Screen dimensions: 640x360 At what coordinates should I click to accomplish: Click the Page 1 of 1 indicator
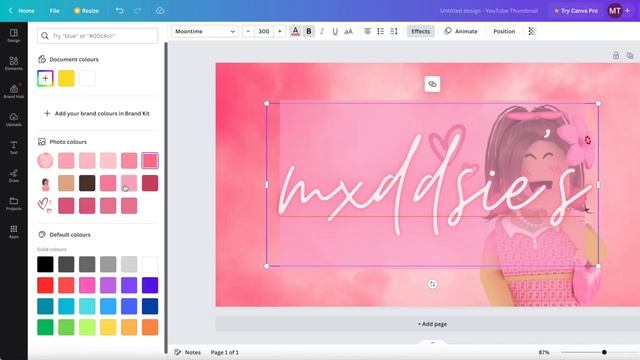[x=224, y=352]
